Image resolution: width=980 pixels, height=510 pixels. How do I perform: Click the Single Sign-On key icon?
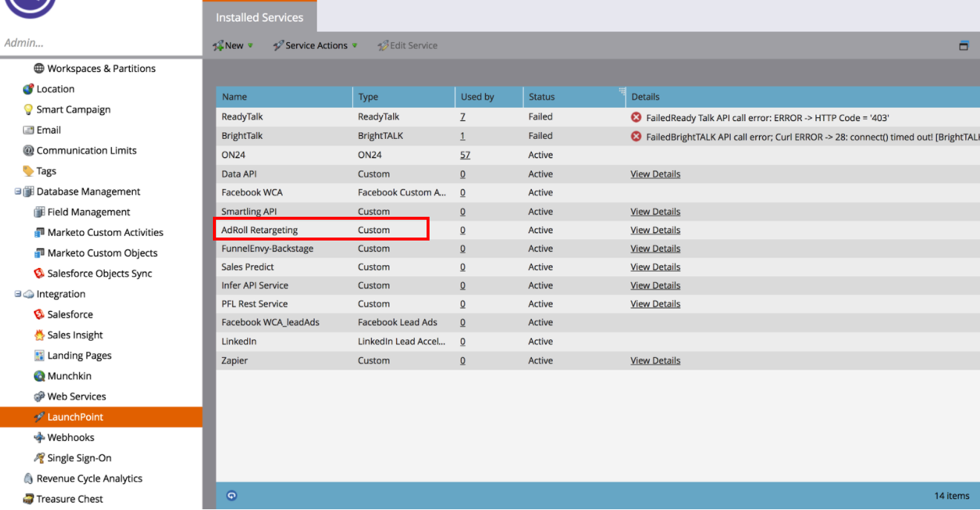[39, 458]
